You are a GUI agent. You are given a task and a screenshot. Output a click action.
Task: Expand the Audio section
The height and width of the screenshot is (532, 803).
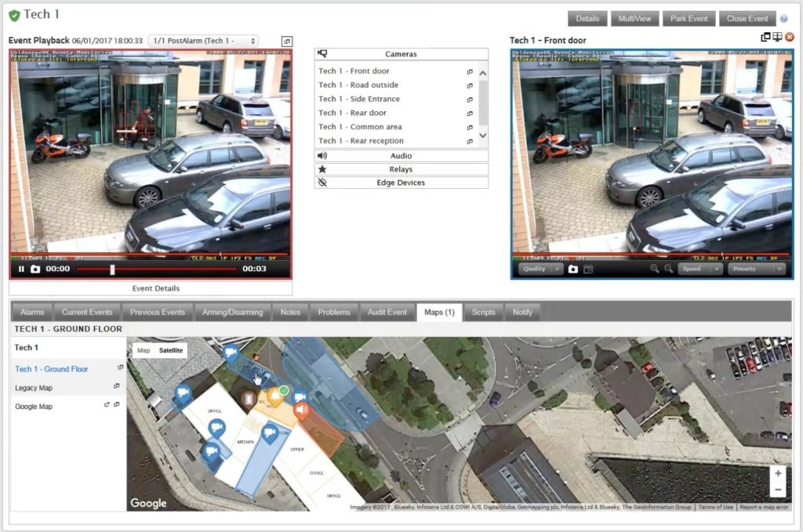(x=401, y=156)
